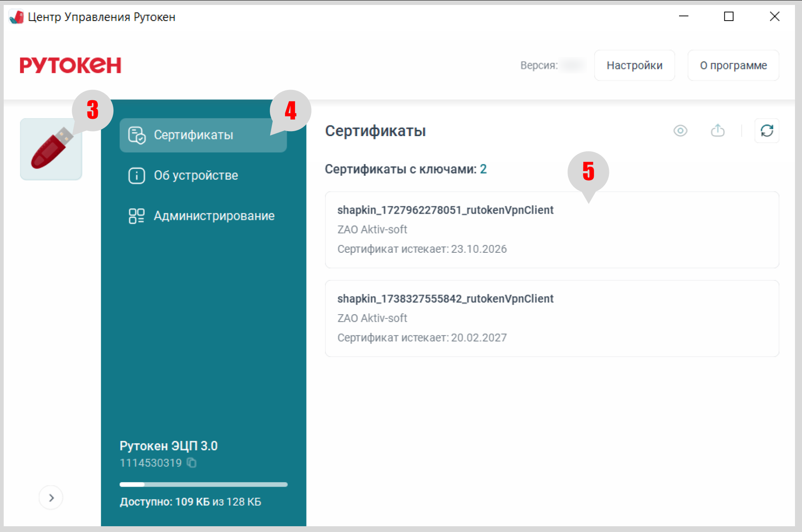This screenshot has height=532, width=802.
Task: Click the memory usage progress bar
Action: (203, 485)
